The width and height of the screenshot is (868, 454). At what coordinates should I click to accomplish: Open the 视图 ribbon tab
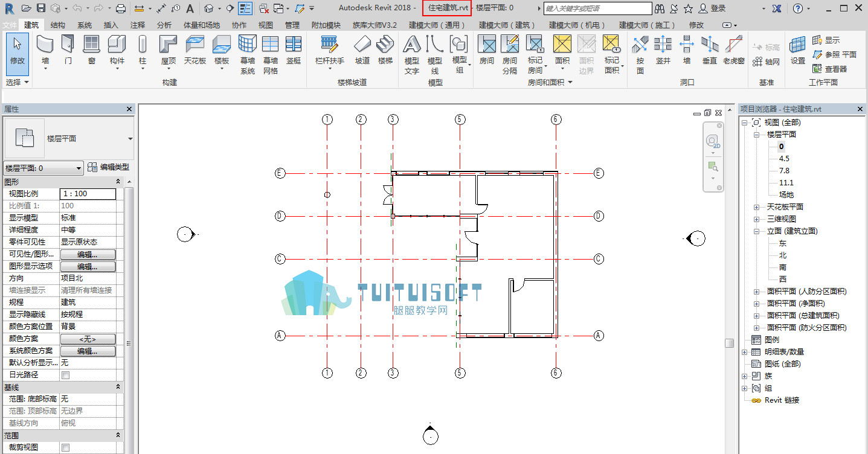click(266, 25)
